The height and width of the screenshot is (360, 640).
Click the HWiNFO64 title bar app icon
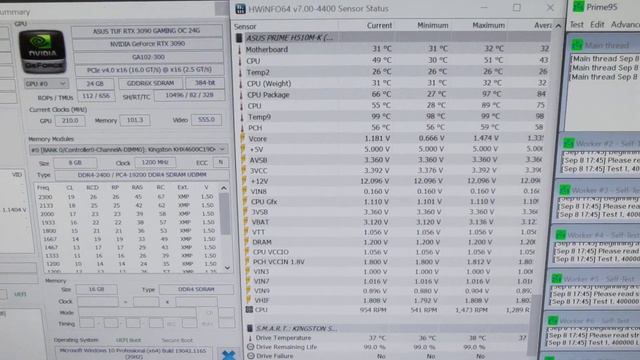[240, 9]
